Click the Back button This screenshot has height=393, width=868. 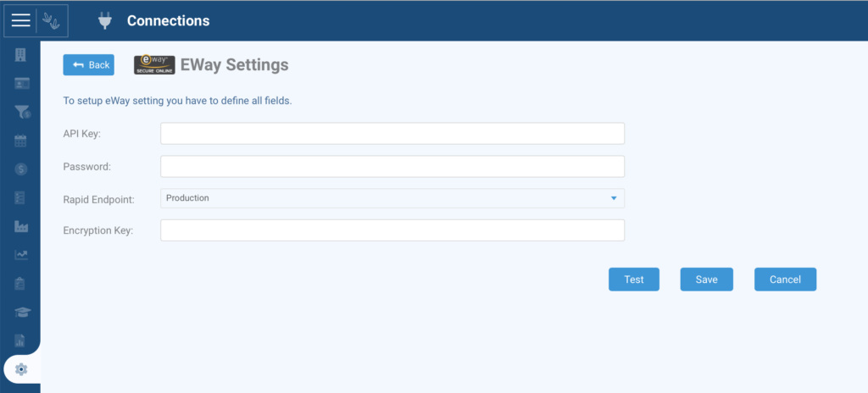point(88,64)
